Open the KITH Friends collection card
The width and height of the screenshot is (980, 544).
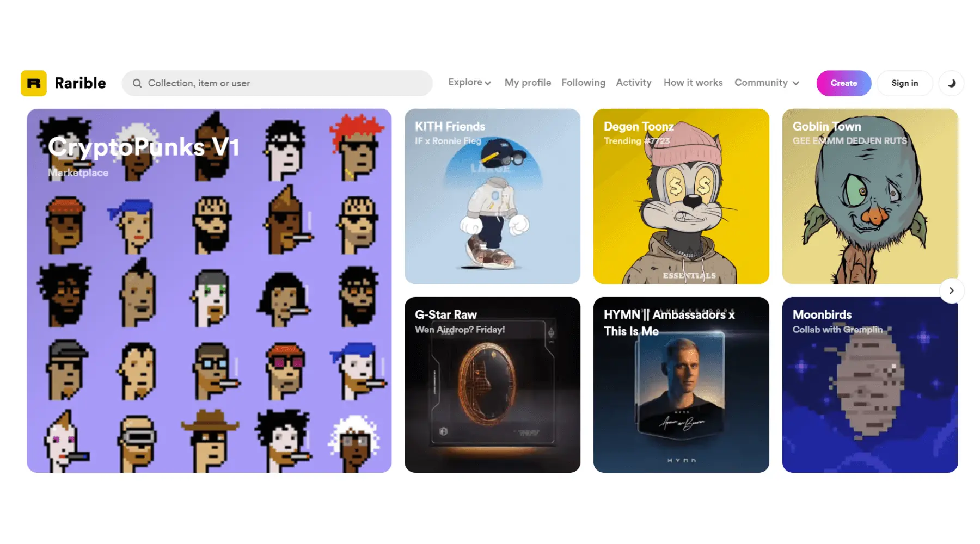coord(492,196)
